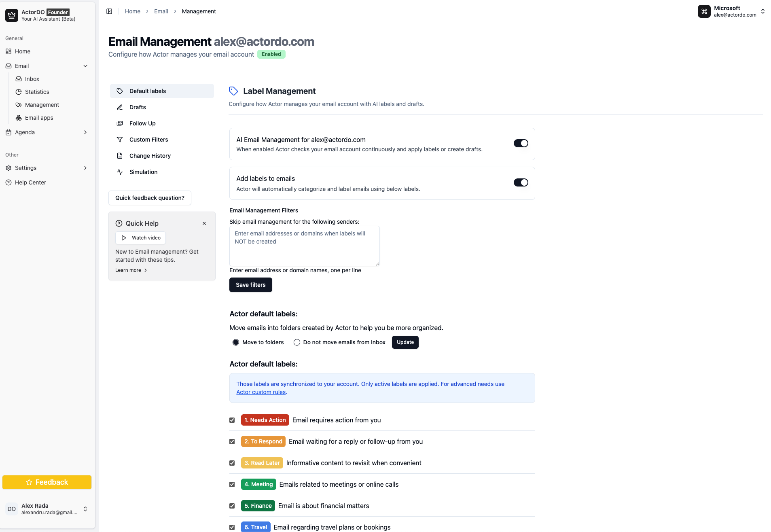Screen dimensions: 771x532
Task: Uncheck the Finance label checkbox
Action: (x=232, y=506)
